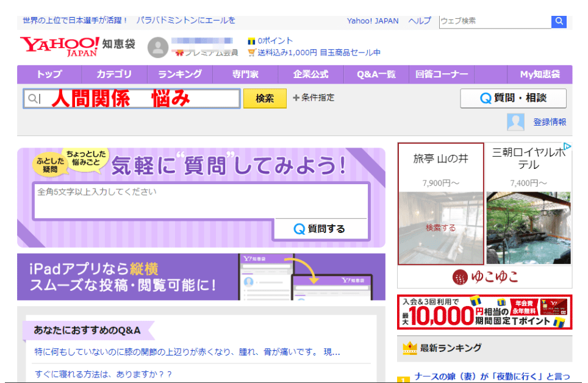This screenshot has height=383, width=588.
Task: Open the トップ tab
Action: click(x=49, y=74)
